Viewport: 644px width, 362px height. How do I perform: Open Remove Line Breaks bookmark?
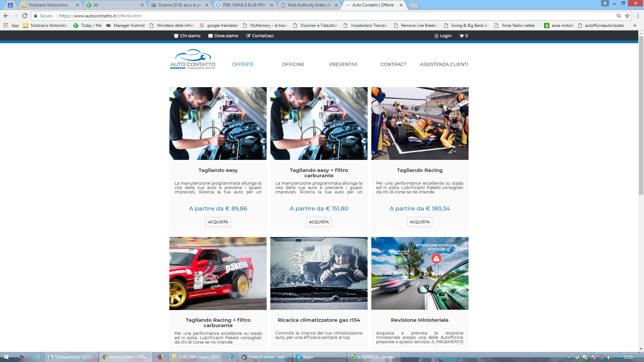point(416,25)
